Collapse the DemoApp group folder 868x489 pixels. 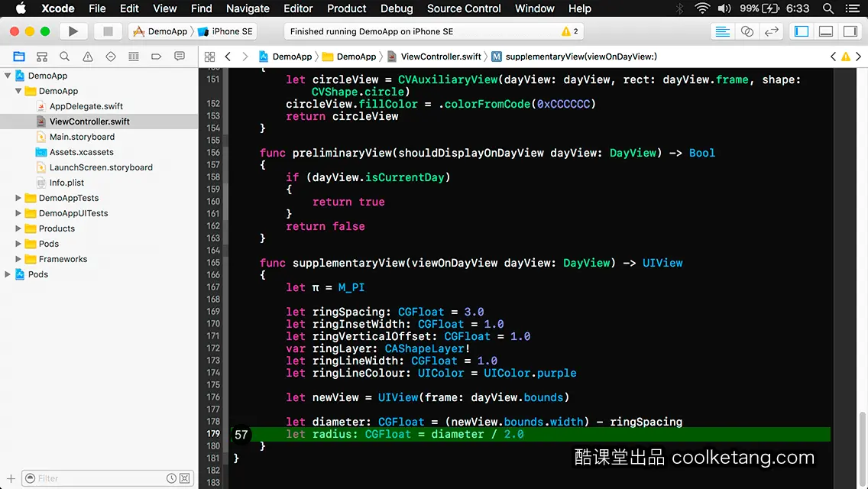coord(18,91)
